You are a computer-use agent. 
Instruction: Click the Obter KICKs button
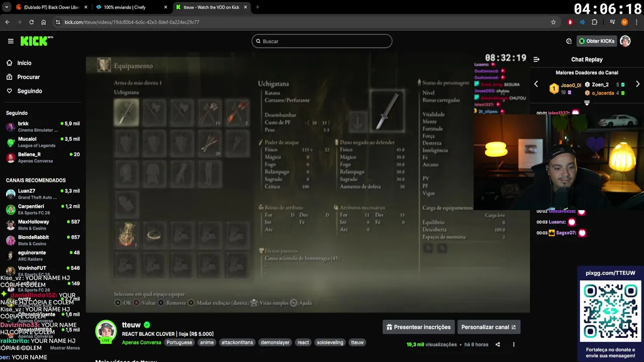[597, 41]
